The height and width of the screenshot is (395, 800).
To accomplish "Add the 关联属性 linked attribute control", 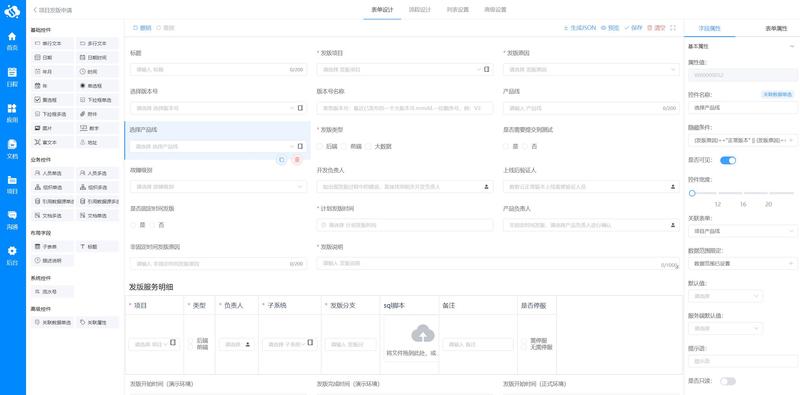I will (x=97, y=322).
